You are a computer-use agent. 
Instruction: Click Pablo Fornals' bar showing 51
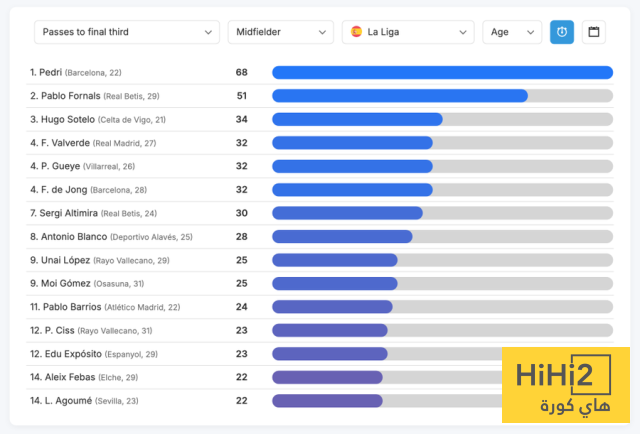(x=400, y=96)
